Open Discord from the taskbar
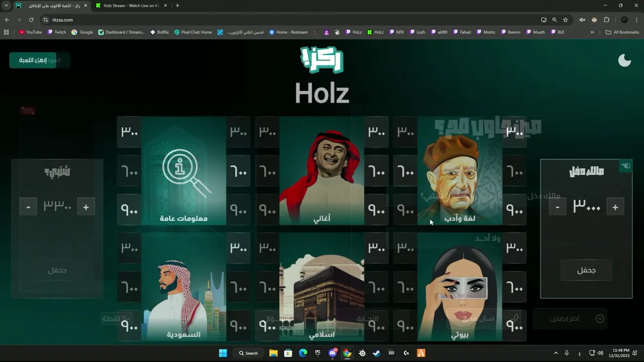The height and width of the screenshot is (362, 644). click(x=333, y=353)
